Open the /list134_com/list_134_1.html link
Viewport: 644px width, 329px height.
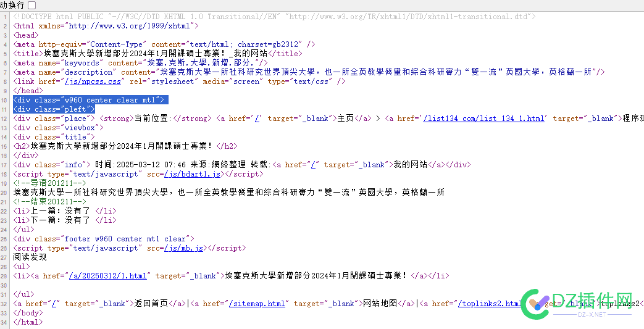point(484,119)
